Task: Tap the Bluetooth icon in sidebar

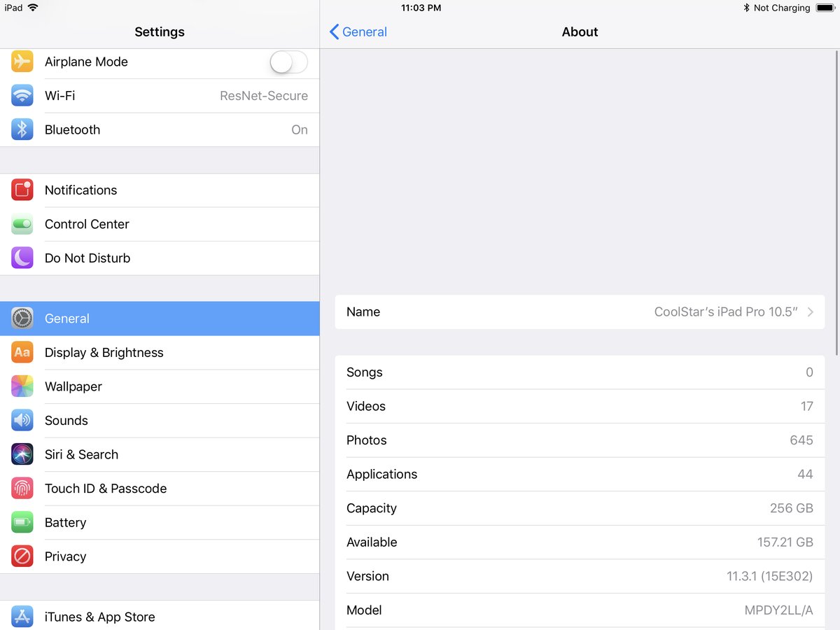Action: 22,129
